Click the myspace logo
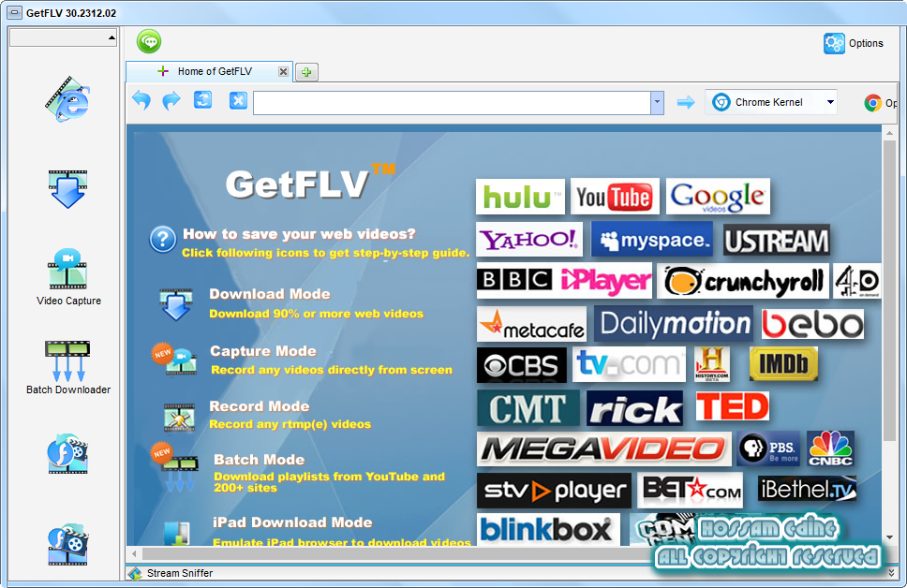Viewport: 907px width, 588px height. click(x=651, y=240)
